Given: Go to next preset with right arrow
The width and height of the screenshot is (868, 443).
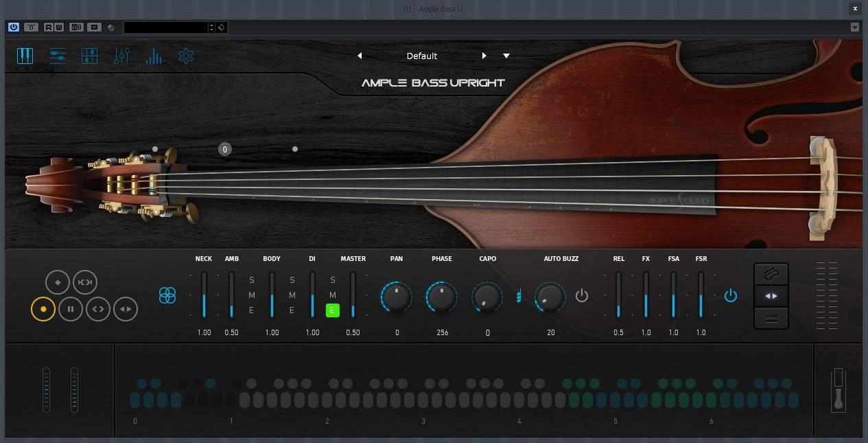Looking at the screenshot, I should coord(484,56).
